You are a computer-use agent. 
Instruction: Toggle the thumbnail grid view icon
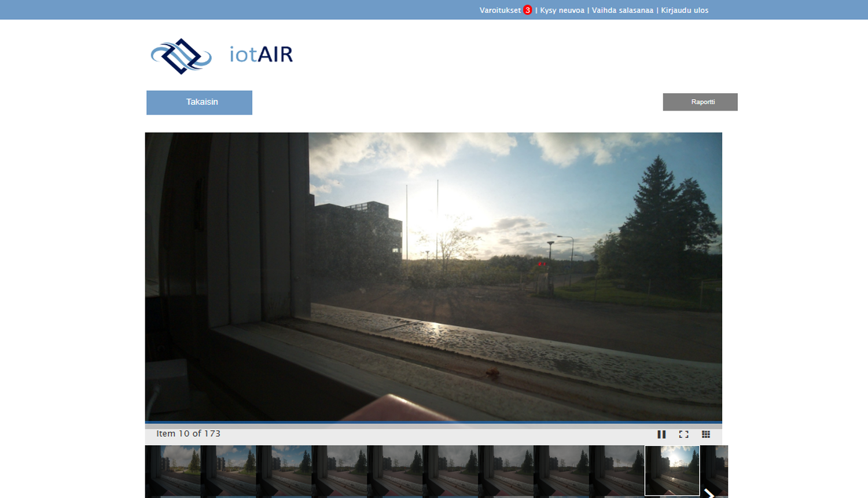(705, 434)
